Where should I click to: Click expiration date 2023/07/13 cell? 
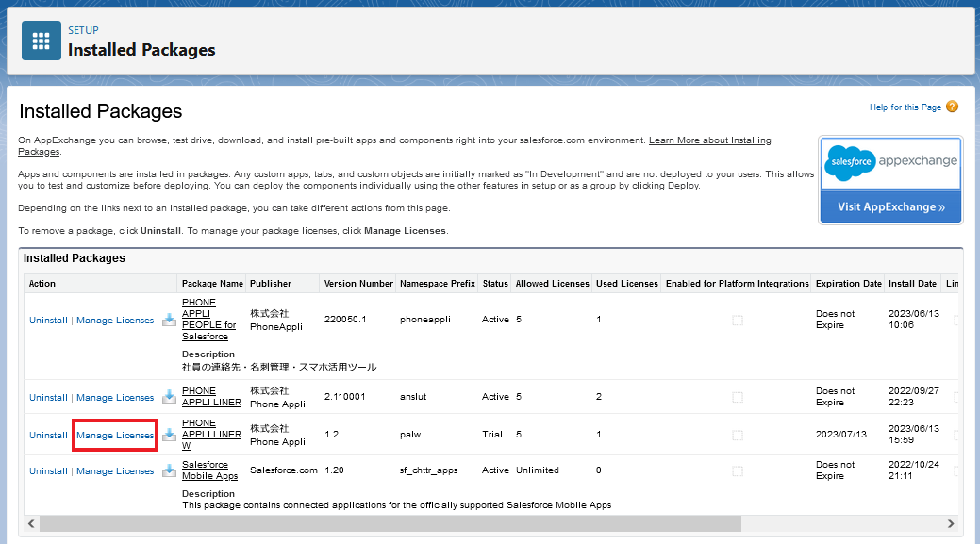click(x=841, y=434)
